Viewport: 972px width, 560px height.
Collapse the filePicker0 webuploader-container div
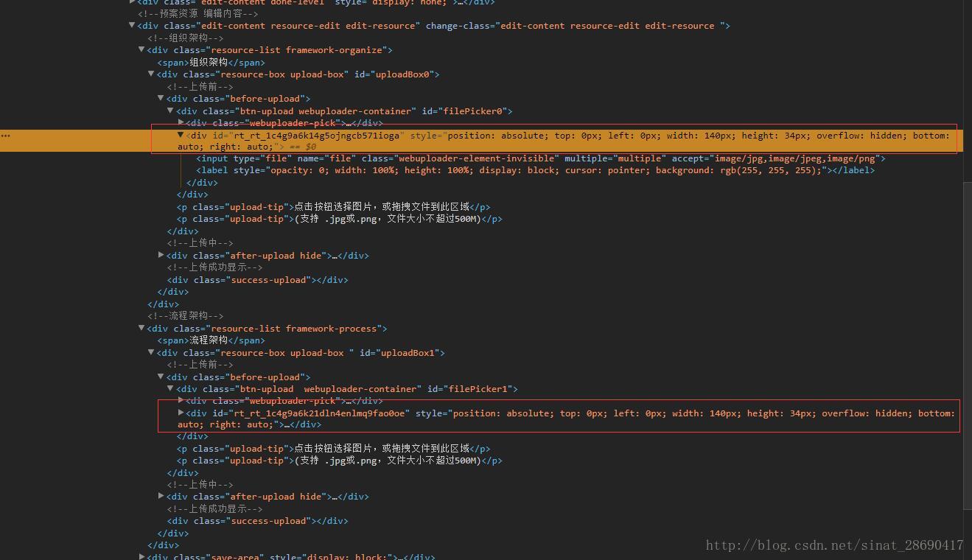171,111
